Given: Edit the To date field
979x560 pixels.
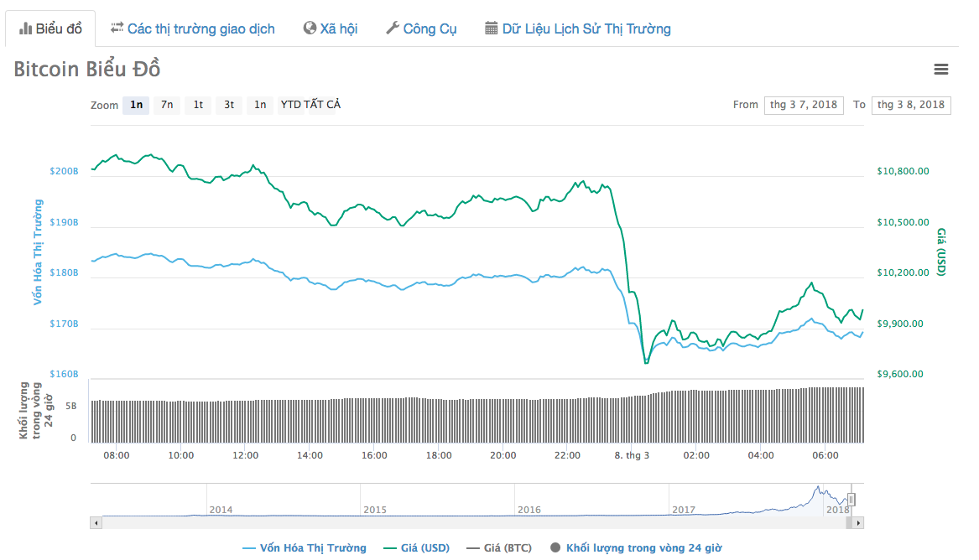Looking at the screenshot, I should pos(911,105).
